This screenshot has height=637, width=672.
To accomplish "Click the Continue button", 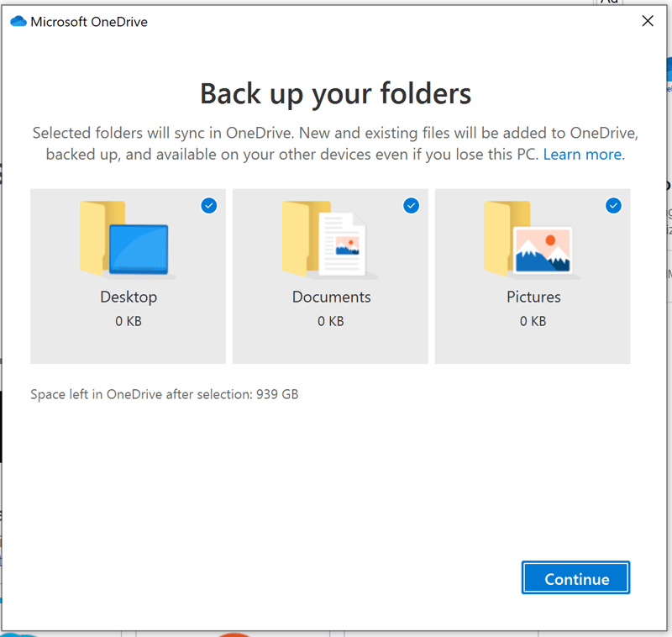I will coord(575,577).
